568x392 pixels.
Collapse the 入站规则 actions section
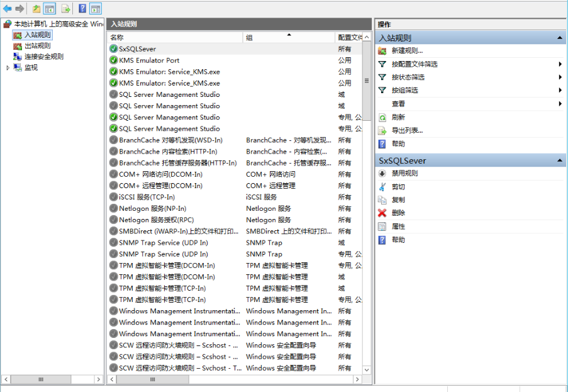(560, 38)
